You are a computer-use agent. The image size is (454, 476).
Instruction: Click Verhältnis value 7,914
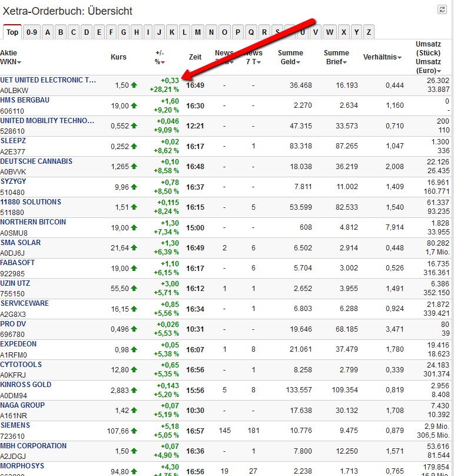[x=395, y=227]
